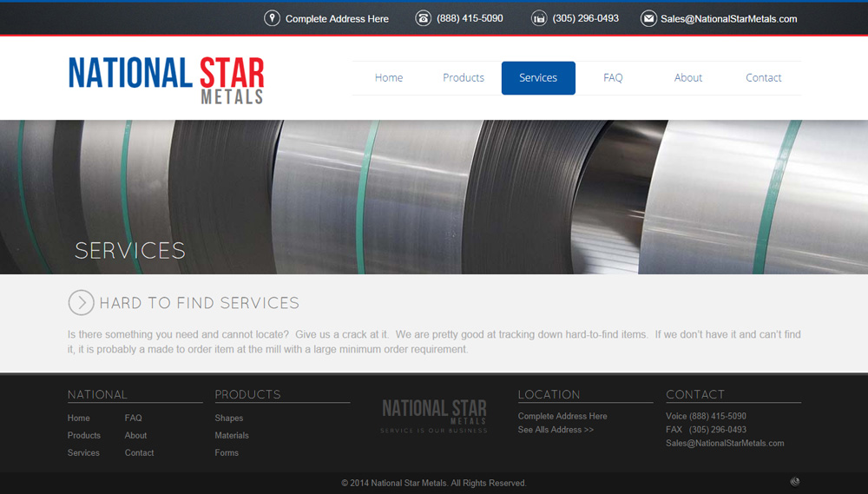The width and height of the screenshot is (868, 494).
Task: Click 'FAX (305) 296-0493' in footer
Action: tap(706, 430)
